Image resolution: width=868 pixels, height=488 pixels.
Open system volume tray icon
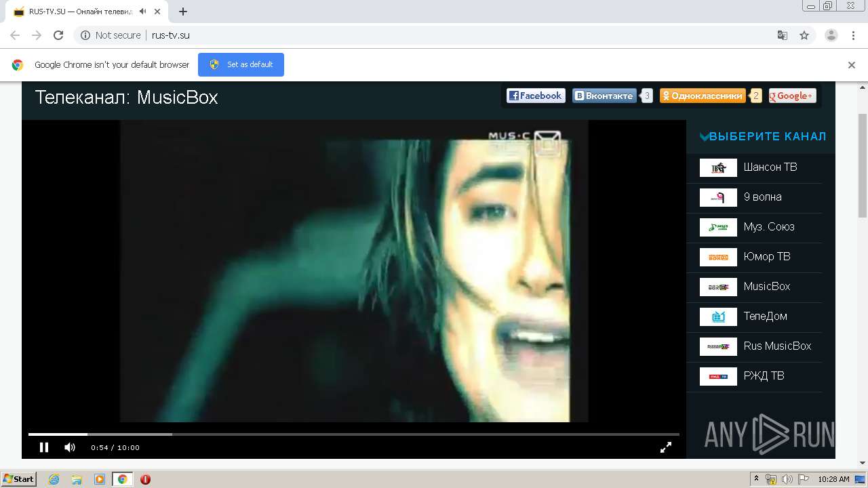pos(787,479)
